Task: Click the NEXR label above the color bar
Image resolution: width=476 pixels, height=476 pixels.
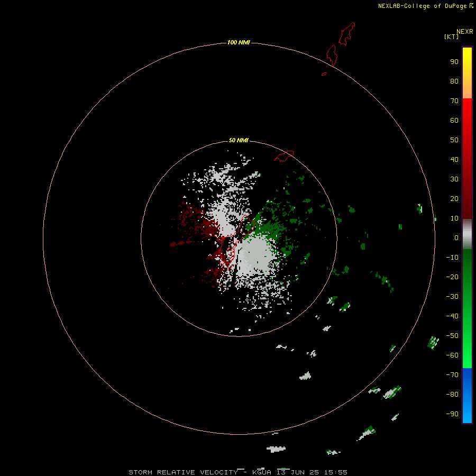Action: tap(465, 32)
